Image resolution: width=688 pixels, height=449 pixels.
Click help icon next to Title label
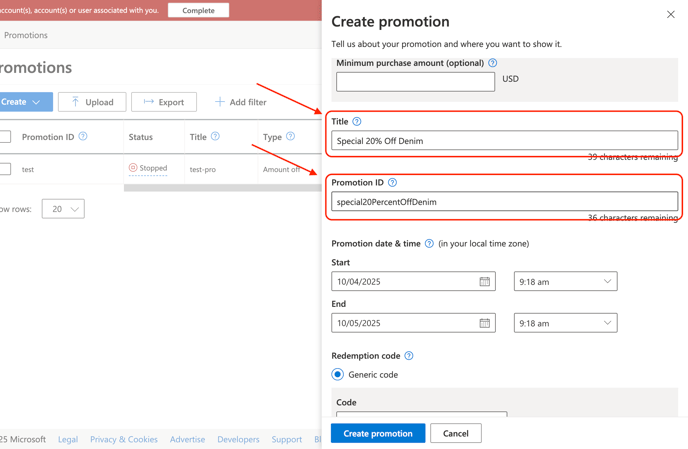(357, 122)
